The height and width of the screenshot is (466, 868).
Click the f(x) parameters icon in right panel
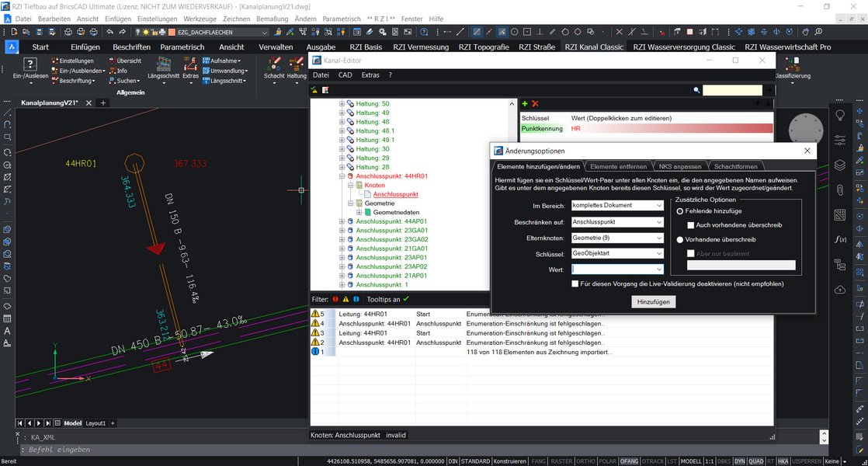tap(840, 240)
